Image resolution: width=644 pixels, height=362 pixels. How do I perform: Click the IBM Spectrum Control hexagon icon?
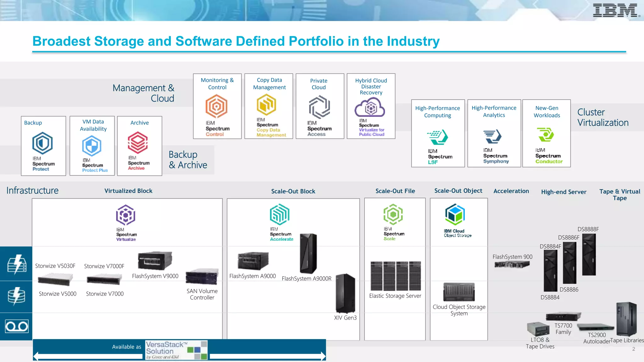216,106
